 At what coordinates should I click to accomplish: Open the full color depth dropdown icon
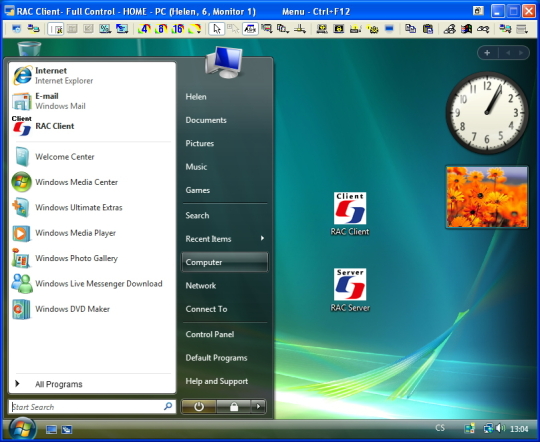click(195, 29)
